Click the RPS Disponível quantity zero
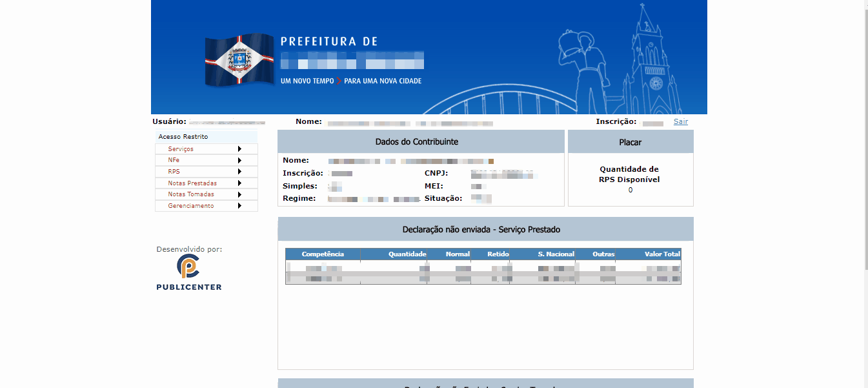The image size is (868, 388). click(x=630, y=190)
